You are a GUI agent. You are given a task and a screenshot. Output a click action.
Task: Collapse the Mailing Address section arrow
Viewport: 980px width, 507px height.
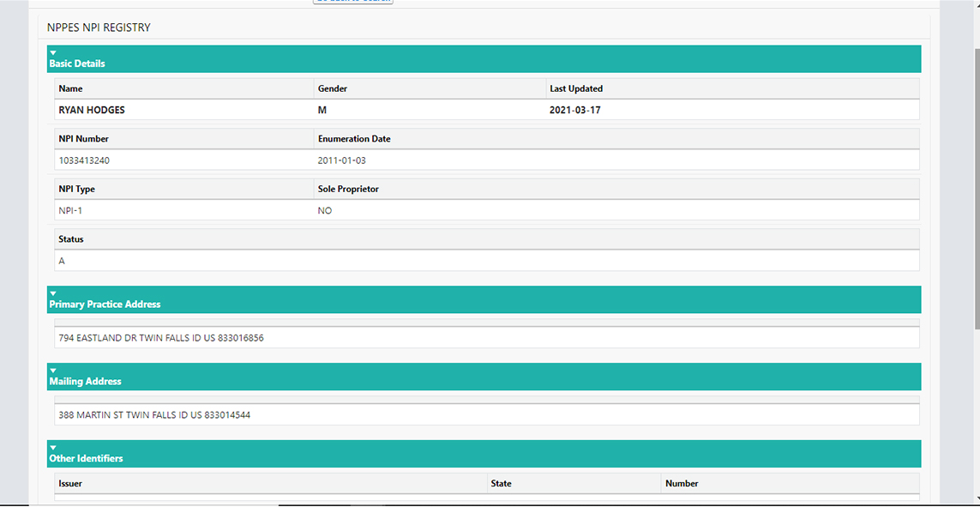(53, 371)
